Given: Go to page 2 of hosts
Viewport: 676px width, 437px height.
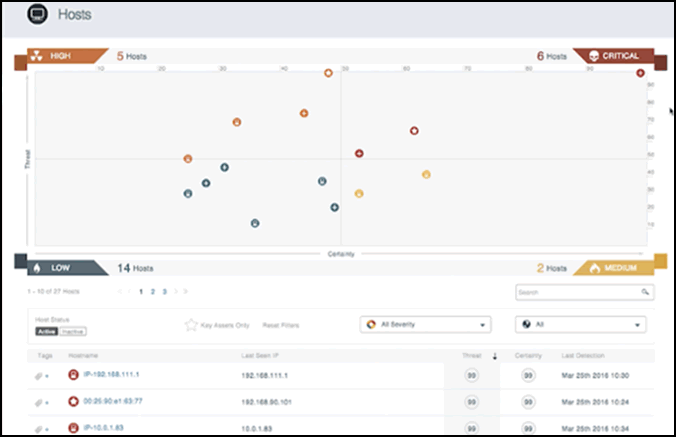Looking at the screenshot, I should [152, 291].
